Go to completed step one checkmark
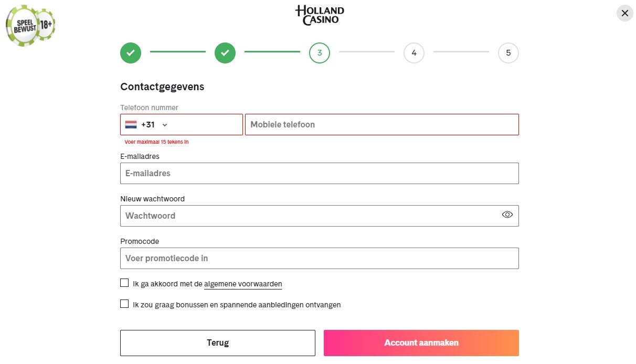Image resolution: width=636 pixels, height=364 pixels. [131, 53]
